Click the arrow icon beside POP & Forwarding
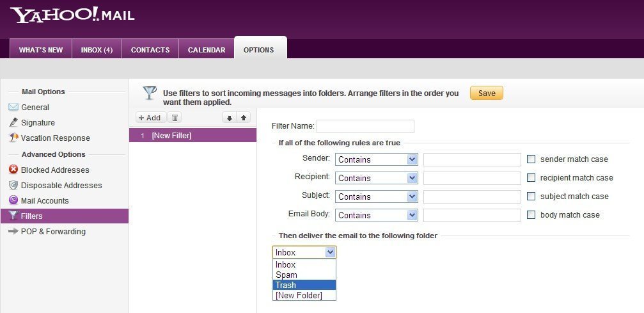Viewport: 644px width, 313px height. (x=13, y=231)
